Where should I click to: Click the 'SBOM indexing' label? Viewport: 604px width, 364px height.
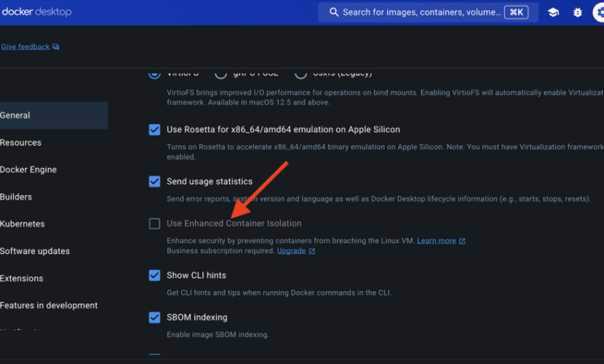(x=197, y=318)
